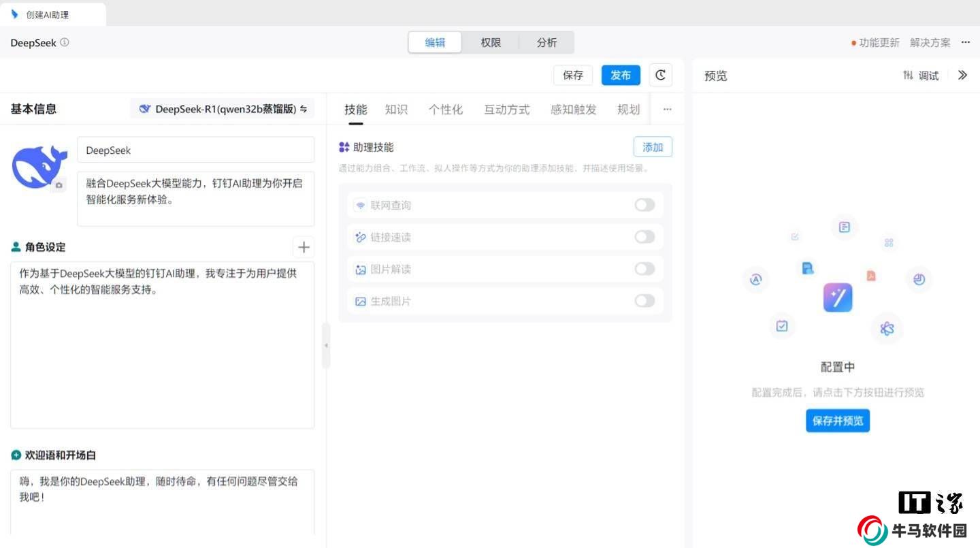Image resolution: width=980 pixels, height=548 pixels.
Task: Click the DeepSeek whale avatar image
Action: tap(39, 165)
